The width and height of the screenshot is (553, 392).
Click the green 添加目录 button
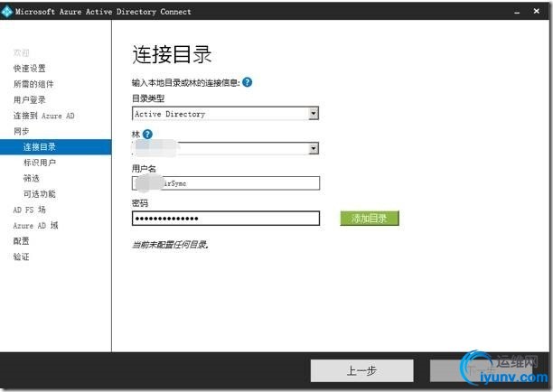click(x=370, y=219)
